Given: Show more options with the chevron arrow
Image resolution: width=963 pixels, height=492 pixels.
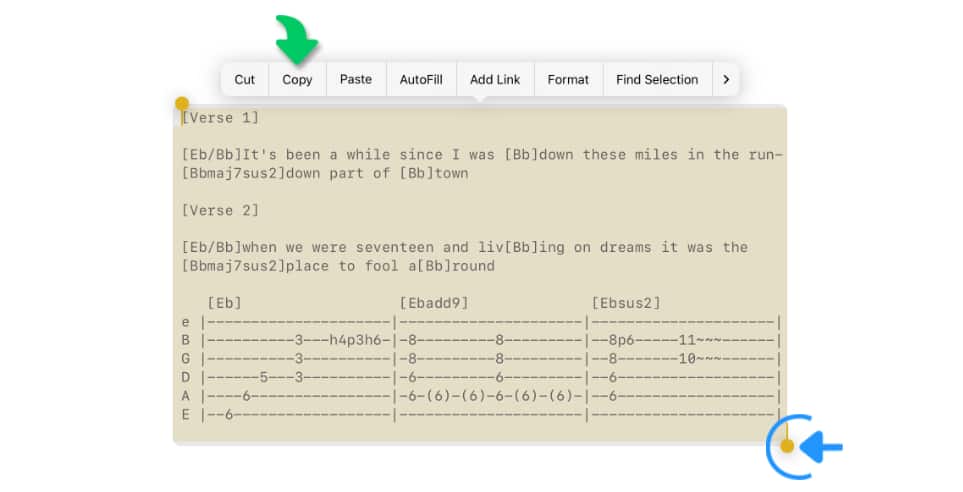Looking at the screenshot, I should click(x=726, y=79).
